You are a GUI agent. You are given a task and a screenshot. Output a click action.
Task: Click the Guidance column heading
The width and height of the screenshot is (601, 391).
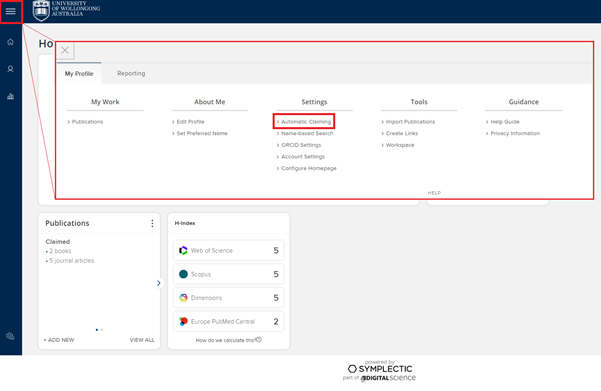pyautogui.click(x=524, y=102)
